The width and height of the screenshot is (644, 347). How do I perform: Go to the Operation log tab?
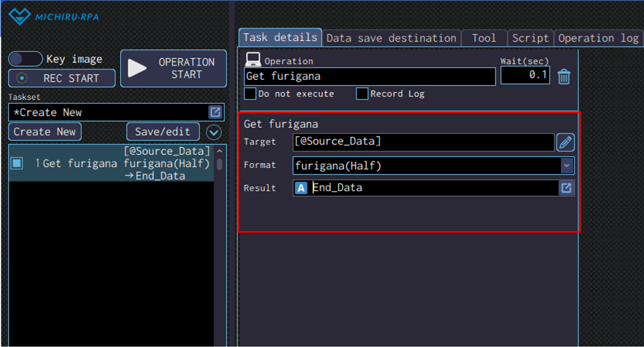coord(598,38)
